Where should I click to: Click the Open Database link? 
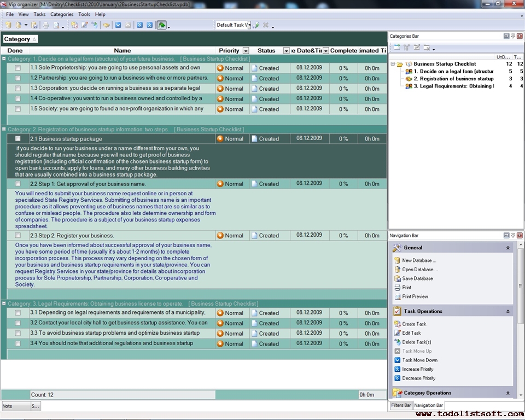click(x=419, y=270)
